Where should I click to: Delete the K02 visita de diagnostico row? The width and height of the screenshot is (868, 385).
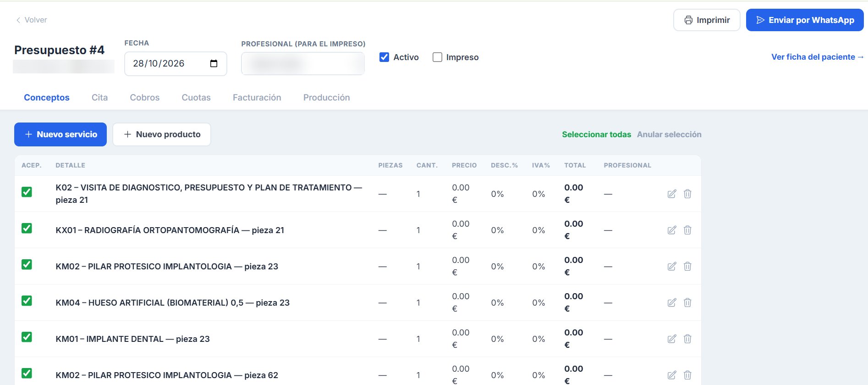point(687,194)
